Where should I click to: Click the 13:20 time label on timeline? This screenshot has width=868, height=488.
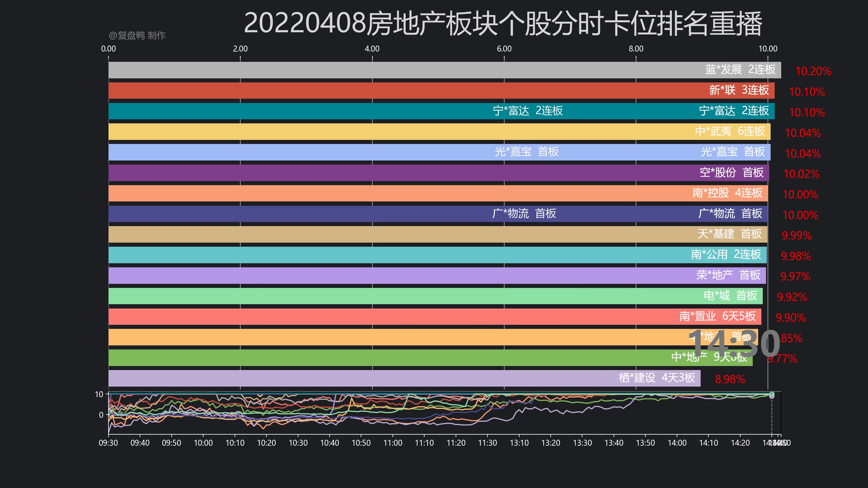551,442
